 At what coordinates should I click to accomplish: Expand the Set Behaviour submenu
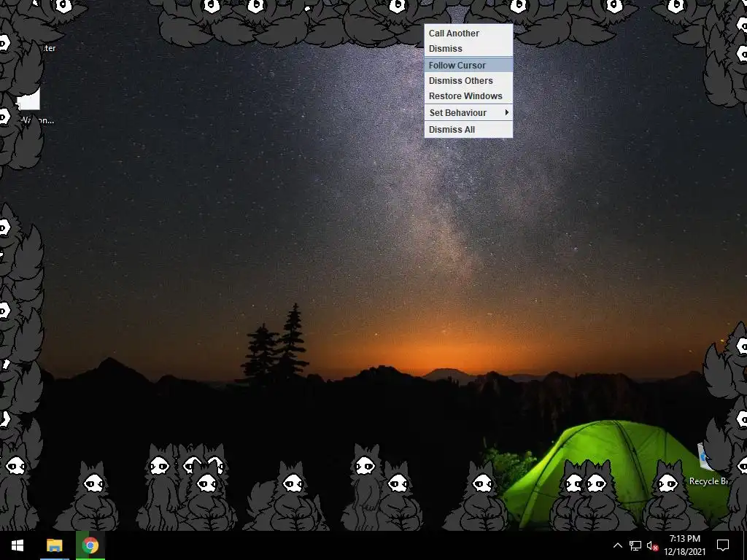point(468,113)
